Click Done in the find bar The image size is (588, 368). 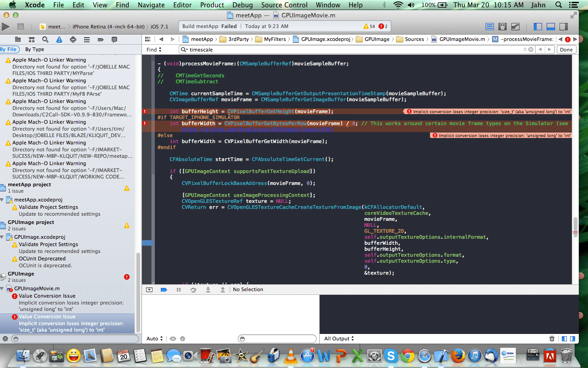pos(566,50)
